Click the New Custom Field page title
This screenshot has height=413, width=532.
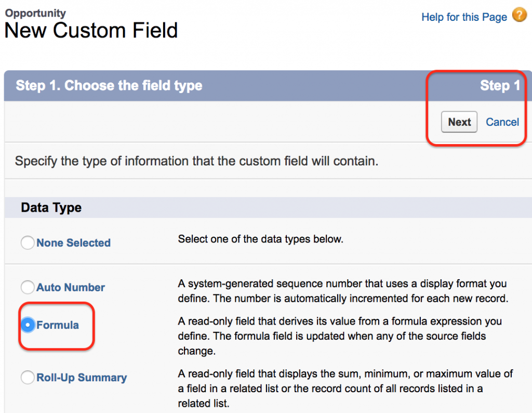pos(91,31)
